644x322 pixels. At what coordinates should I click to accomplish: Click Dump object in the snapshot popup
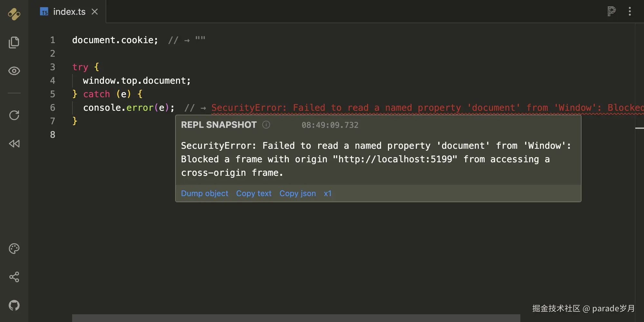pyautogui.click(x=204, y=194)
